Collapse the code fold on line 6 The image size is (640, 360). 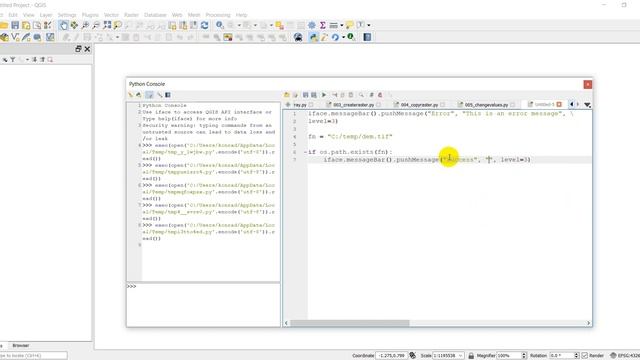[305, 152]
